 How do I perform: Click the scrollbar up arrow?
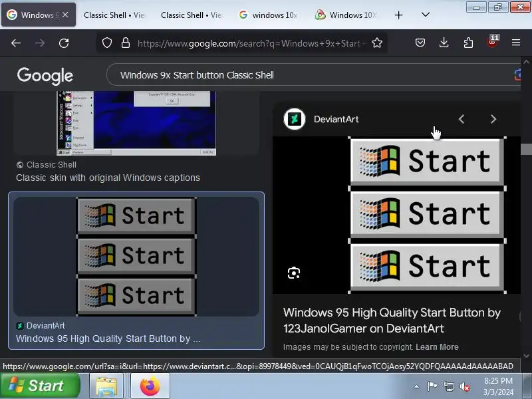pyautogui.click(x=526, y=62)
